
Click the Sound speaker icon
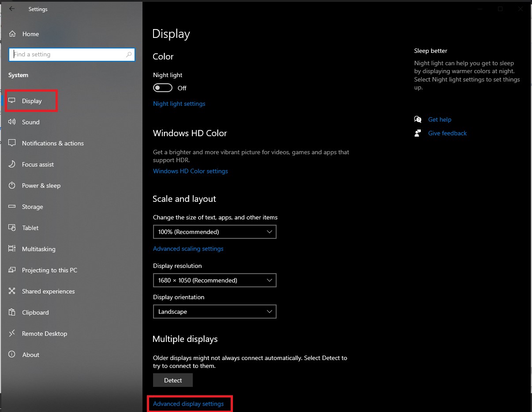click(x=12, y=122)
